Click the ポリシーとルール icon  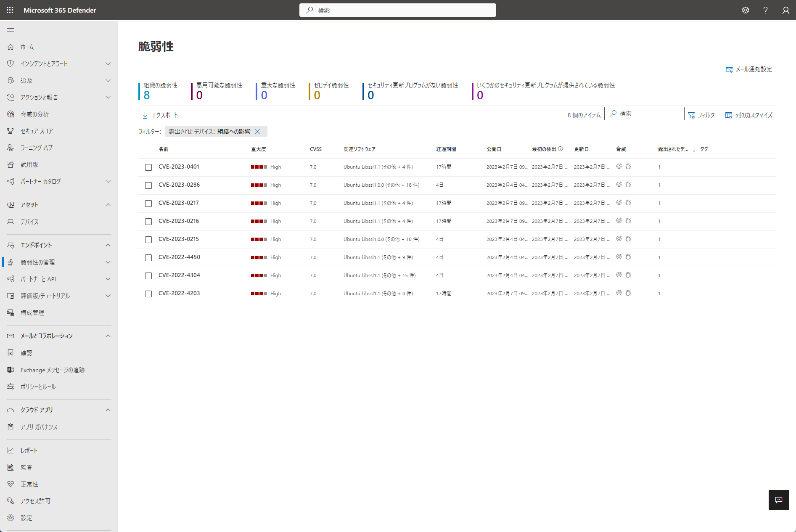click(11, 386)
